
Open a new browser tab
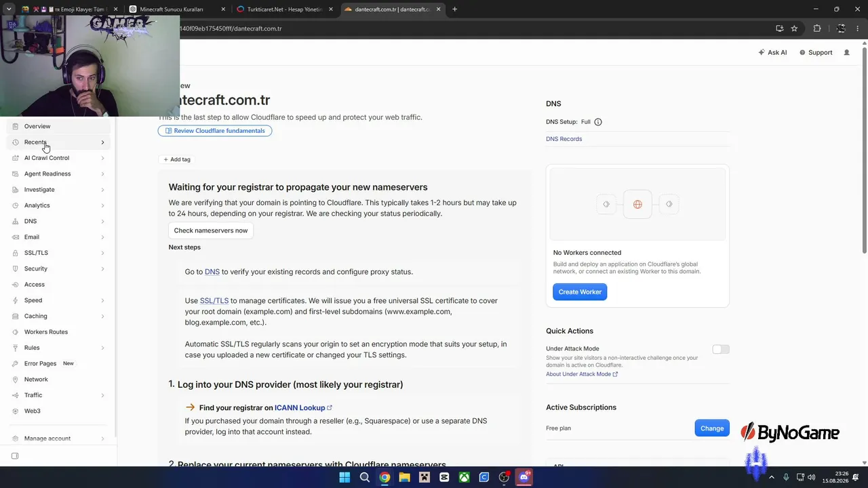tap(454, 9)
